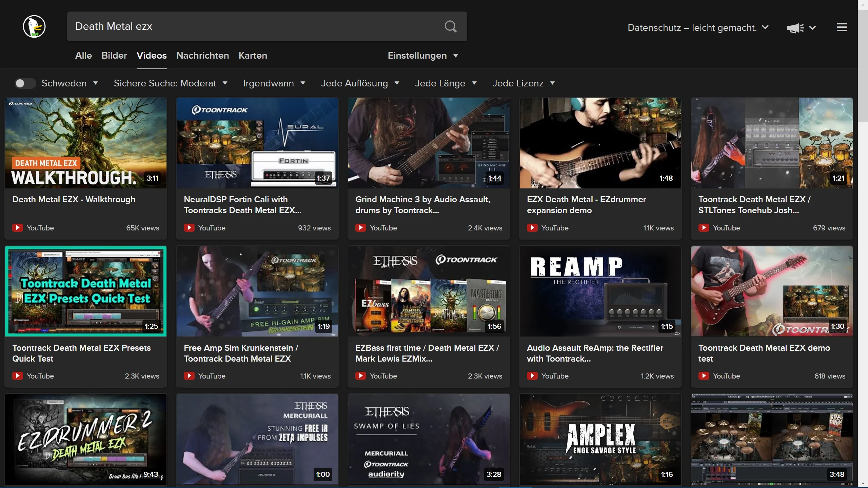Viewport: 868px width, 488px height.
Task: Open Jede Länge duration filter
Action: pos(446,83)
